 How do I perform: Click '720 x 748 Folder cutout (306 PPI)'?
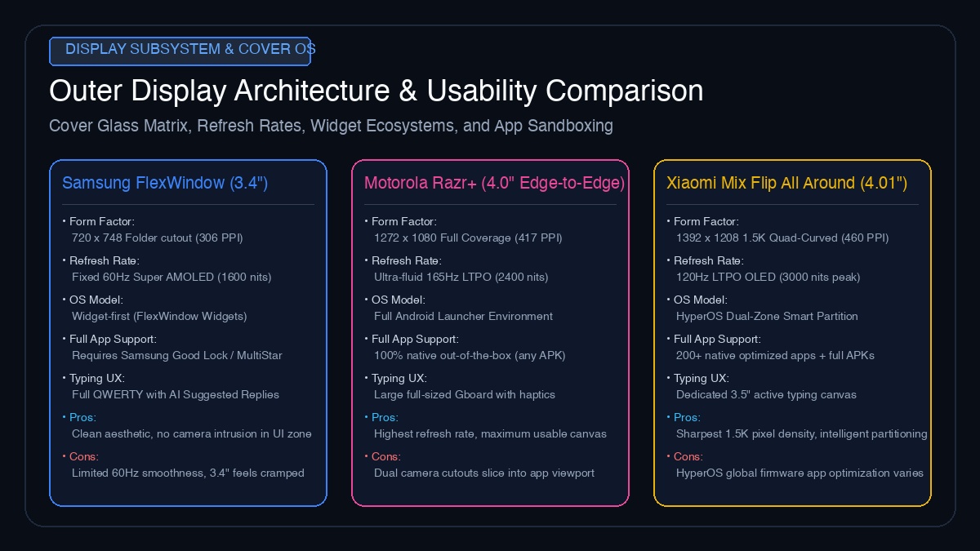coord(158,238)
